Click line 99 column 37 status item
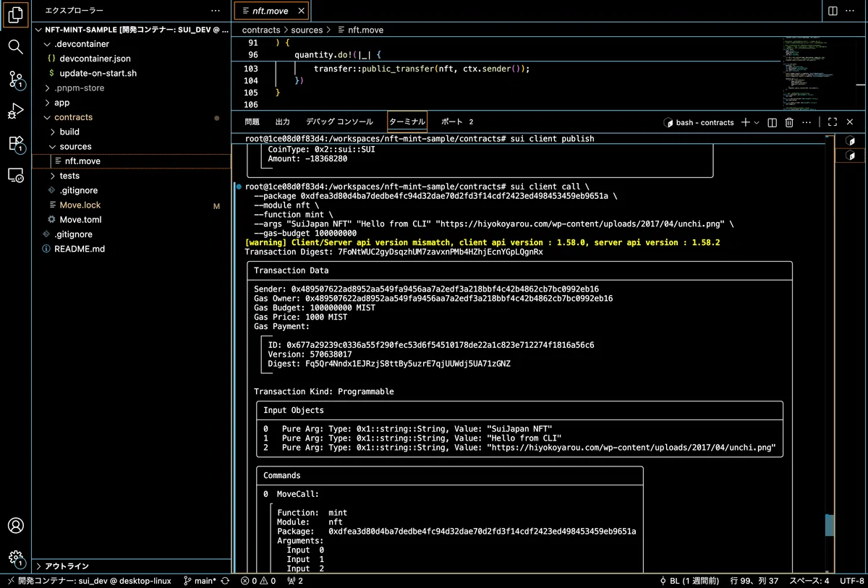 coord(754,581)
